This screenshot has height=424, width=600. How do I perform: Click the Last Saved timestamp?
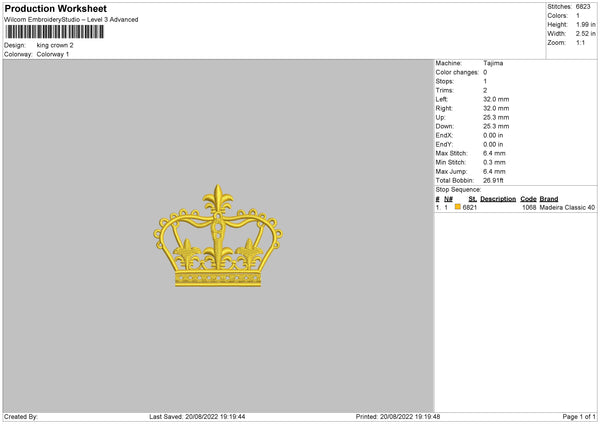tap(197, 416)
